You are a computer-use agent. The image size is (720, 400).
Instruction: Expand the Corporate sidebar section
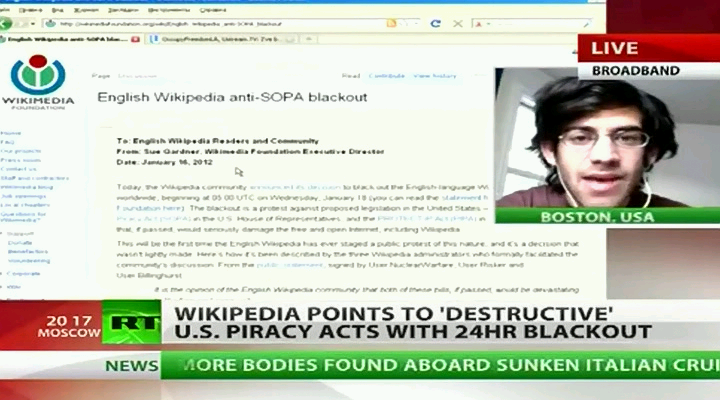pos(21,274)
